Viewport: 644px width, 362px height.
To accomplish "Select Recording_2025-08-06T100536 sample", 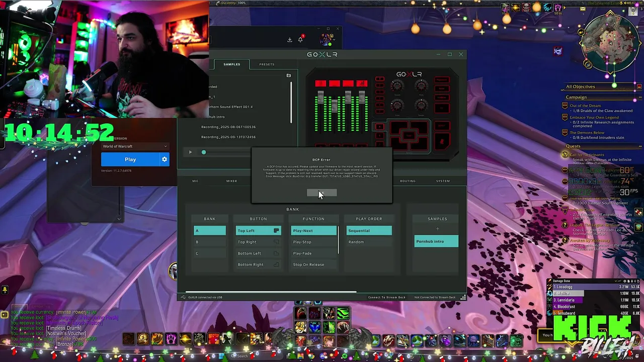I will (228, 127).
